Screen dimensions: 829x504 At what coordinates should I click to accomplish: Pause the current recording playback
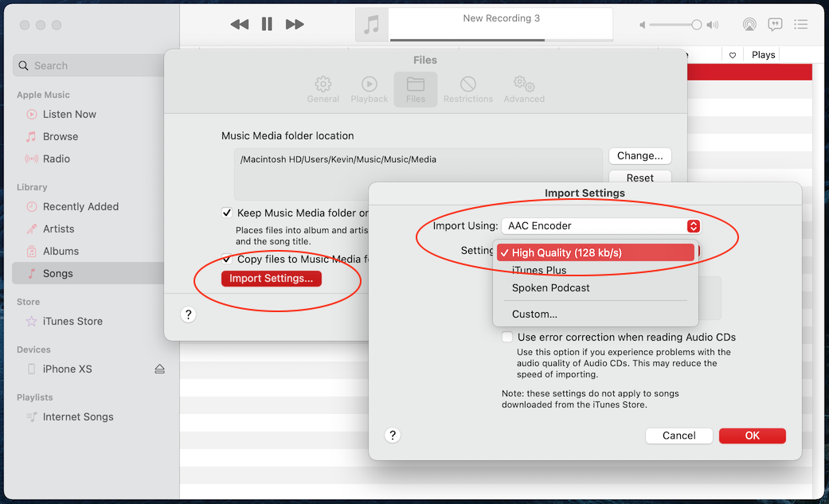coord(267,25)
